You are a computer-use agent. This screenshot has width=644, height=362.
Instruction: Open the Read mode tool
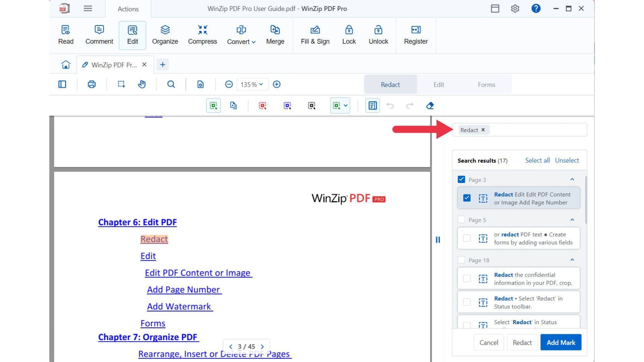click(66, 35)
